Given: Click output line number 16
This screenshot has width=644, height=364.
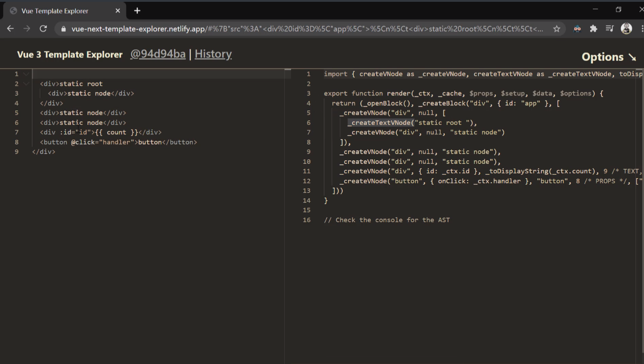Looking at the screenshot, I should 306,220.
